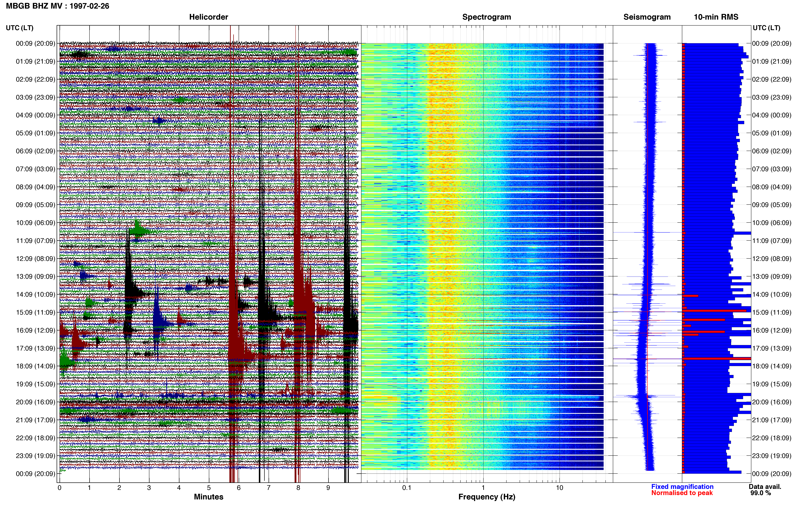Viewport: 812px width, 508px height.
Task: Click left time label '09:09 (05:09)'
Action: click(x=36, y=205)
